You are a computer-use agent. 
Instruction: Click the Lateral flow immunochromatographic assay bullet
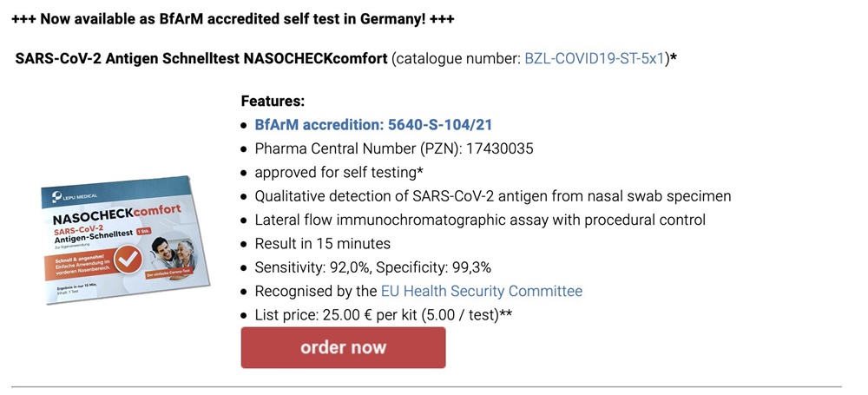coord(480,220)
